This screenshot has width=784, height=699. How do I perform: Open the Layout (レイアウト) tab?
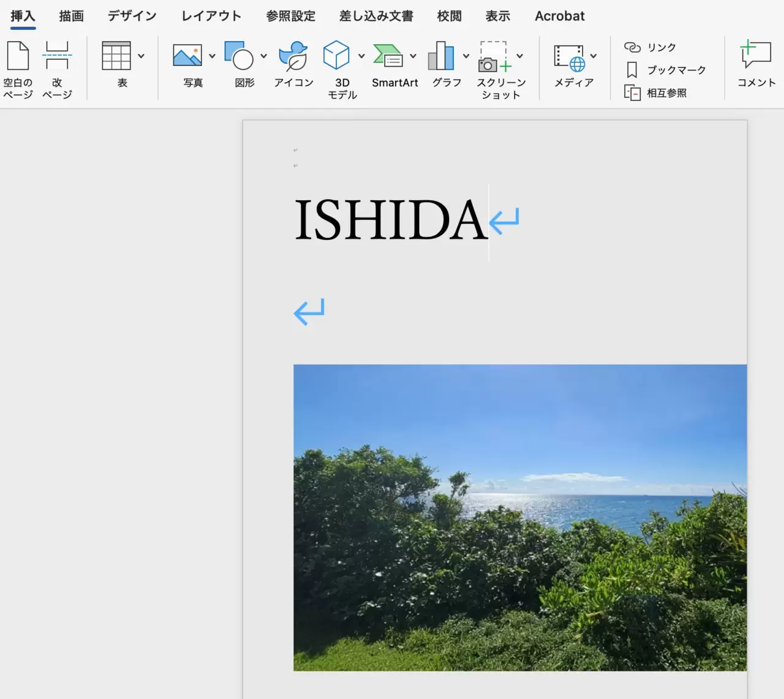click(211, 16)
